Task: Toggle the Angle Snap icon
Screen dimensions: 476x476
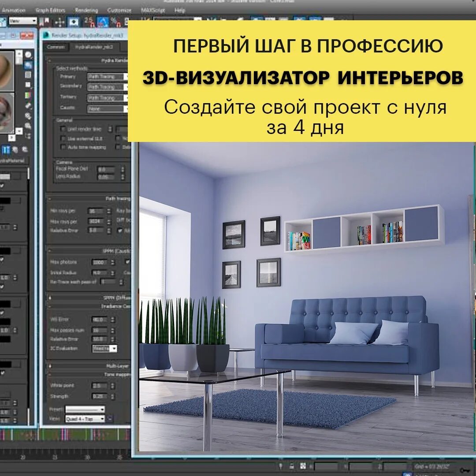Action: point(103,22)
